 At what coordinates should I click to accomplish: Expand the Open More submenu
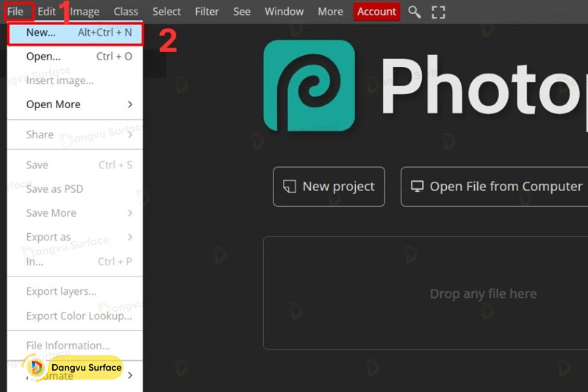pyautogui.click(x=75, y=104)
